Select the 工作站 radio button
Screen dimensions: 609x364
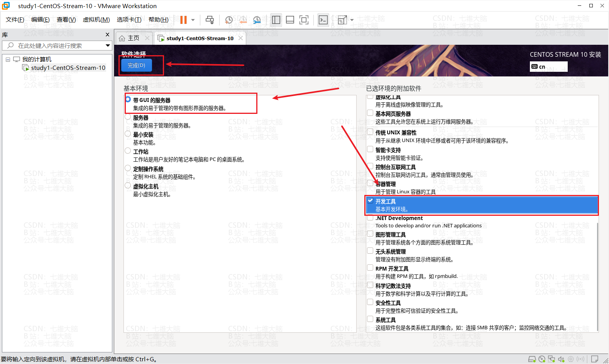click(128, 151)
